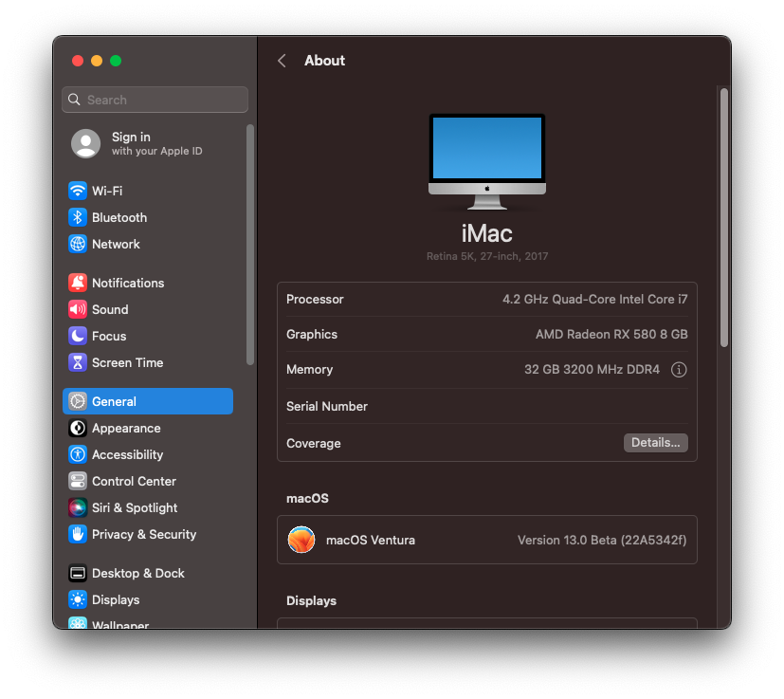Focus the Search field
Screen dimensions: 784x699
(x=155, y=100)
